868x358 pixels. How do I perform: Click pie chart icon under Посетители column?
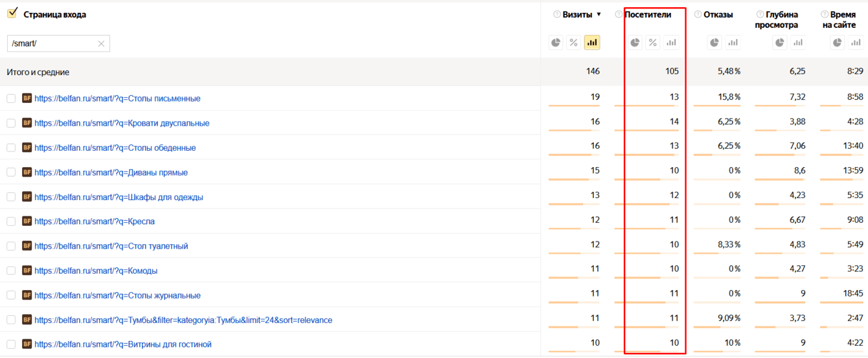click(x=635, y=43)
